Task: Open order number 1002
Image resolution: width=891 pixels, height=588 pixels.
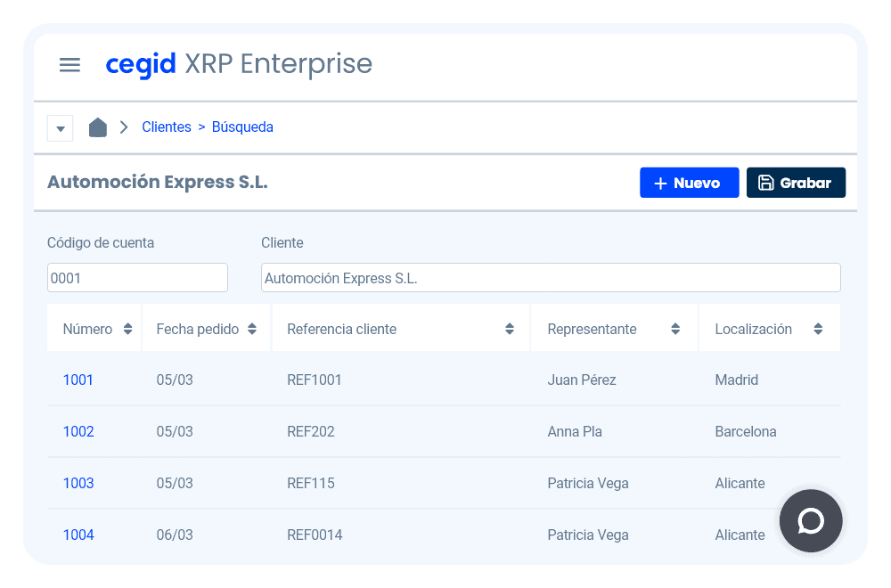Action: (x=78, y=432)
